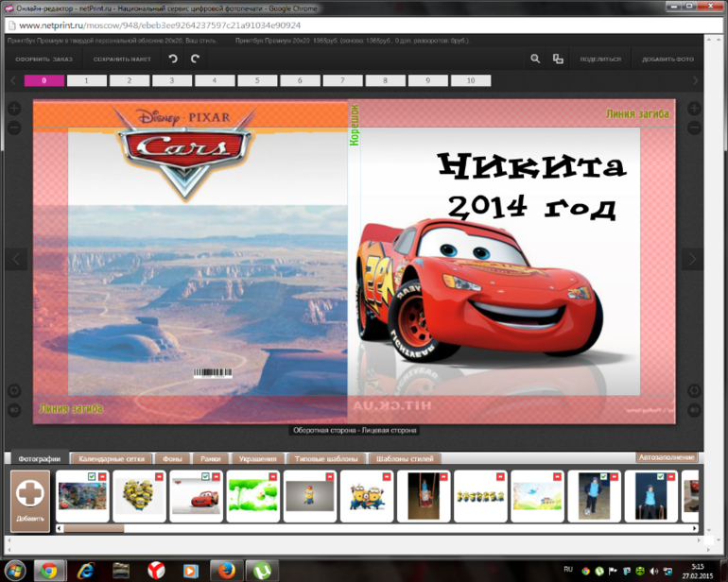Image resolution: width=728 pixels, height=582 pixels.
Task: Open Yandex browser from the taskbar
Action: pyautogui.click(x=153, y=570)
